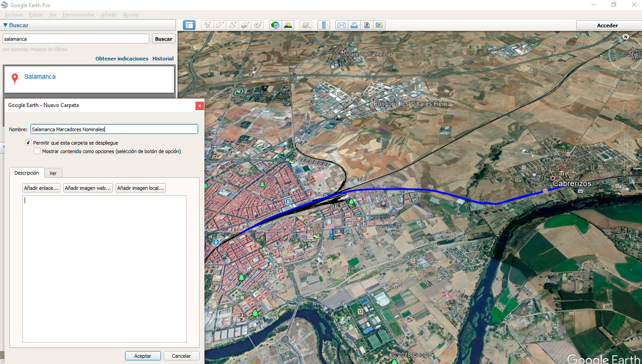The height and width of the screenshot is (364, 642).
Task: Click Añadir imagen web... button
Action: click(x=88, y=188)
